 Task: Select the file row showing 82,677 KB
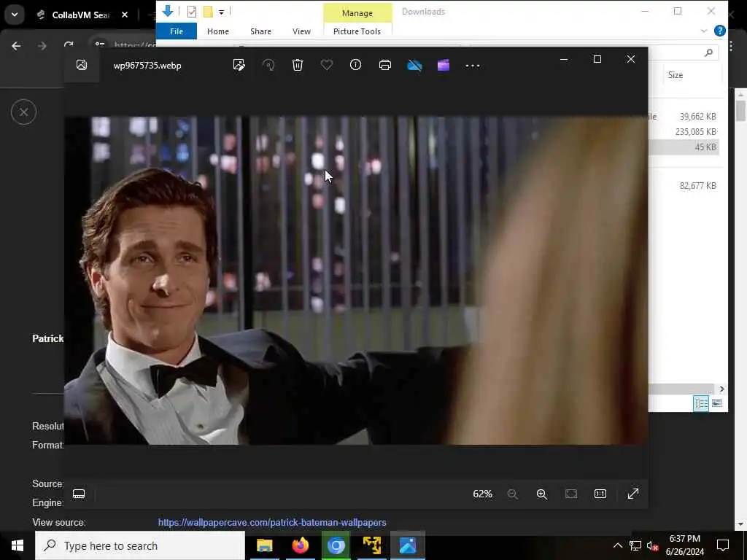(684, 186)
